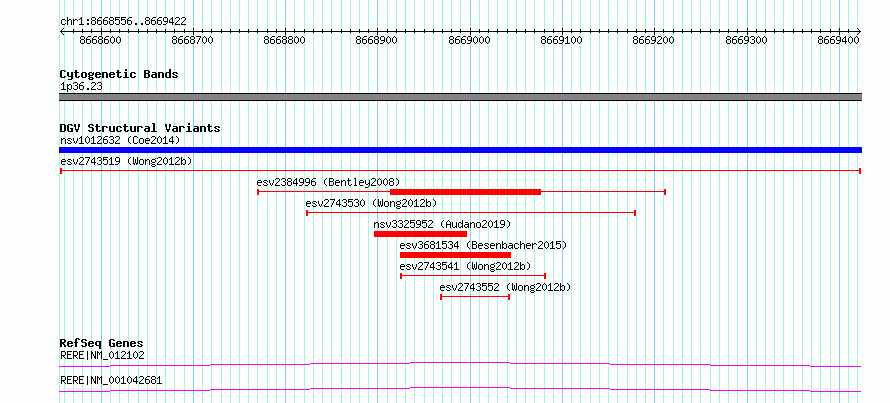This screenshot has width=890, height=403.
Task: Open the esv2384996 (Bentley2008) label
Action: click(x=328, y=182)
